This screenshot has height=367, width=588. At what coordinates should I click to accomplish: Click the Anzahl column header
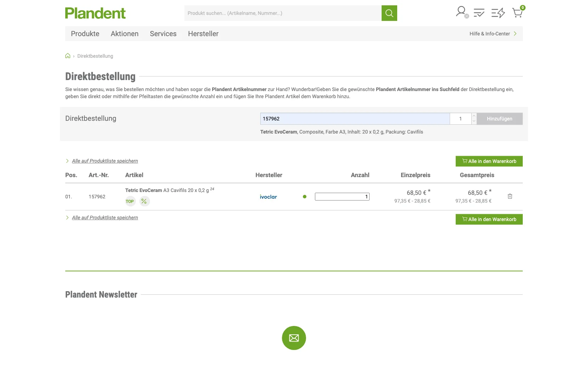(360, 175)
